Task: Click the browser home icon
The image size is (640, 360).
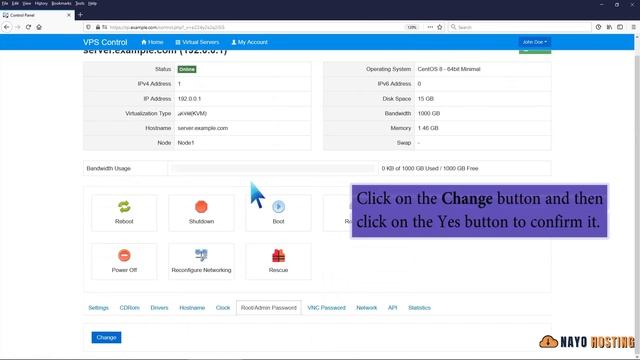Action: click(39, 27)
